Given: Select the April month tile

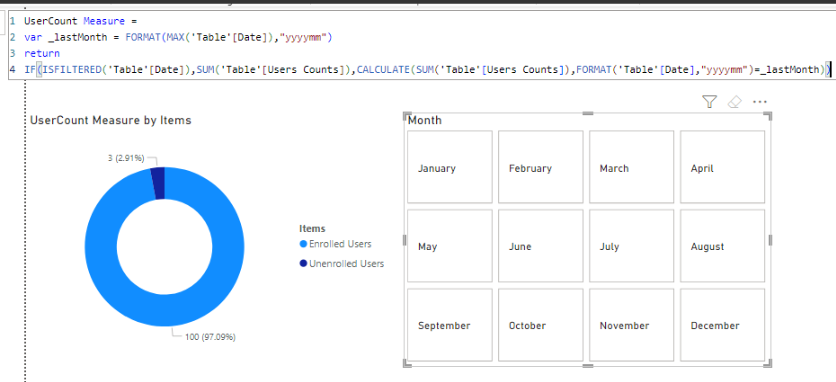Looking at the screenshot, I should (722, 167).
